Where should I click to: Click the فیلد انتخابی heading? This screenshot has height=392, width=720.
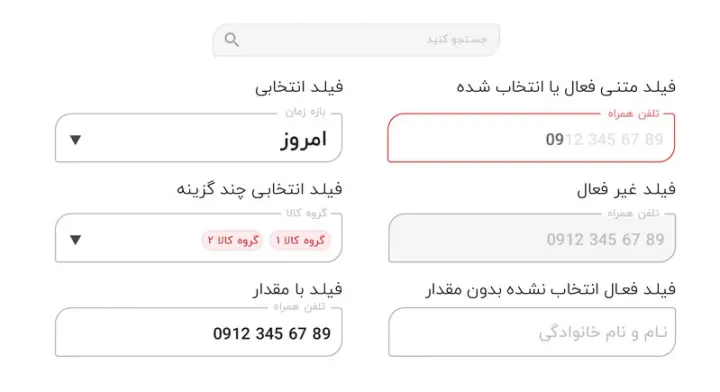point(299,87)
